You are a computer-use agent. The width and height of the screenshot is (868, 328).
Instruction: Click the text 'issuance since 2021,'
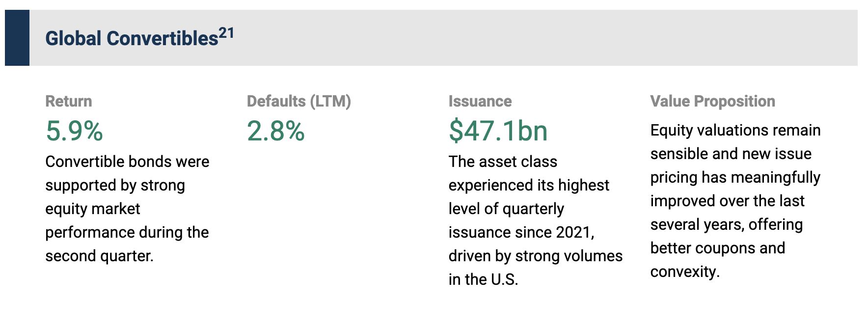[521, 232]
